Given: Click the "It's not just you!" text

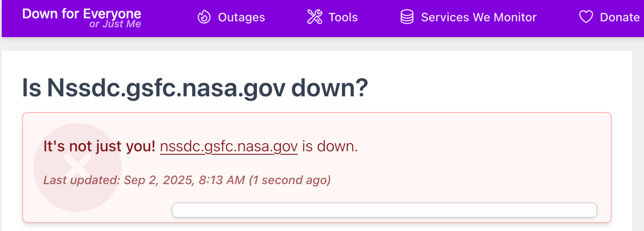Looking at the screenshot, I should 99,147.
